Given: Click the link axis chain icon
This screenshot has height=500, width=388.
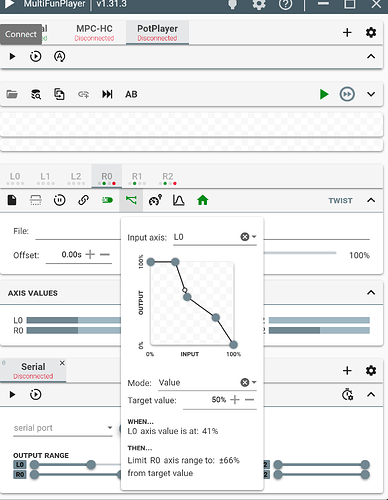Looking at the screenshot, I should [x=83, y=200].
